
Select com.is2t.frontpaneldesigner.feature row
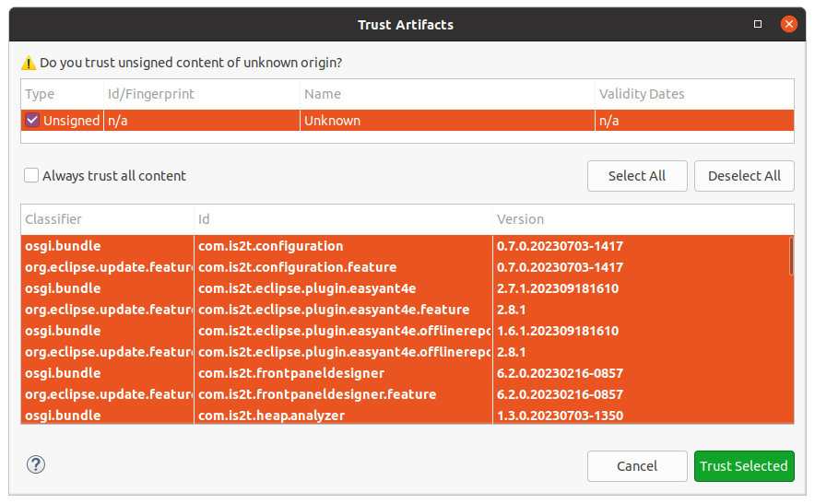(x=407, y=394)
